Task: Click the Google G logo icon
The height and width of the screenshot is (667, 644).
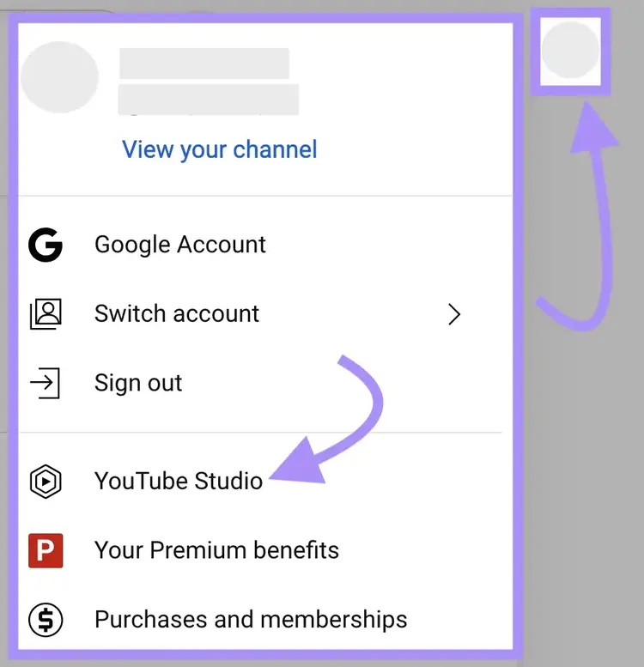Action: point(46,245)
